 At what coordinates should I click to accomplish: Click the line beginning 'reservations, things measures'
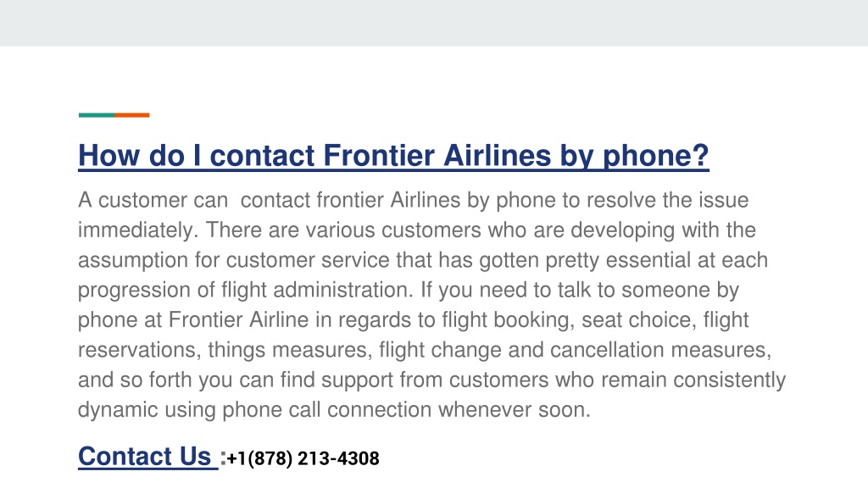click(x=425, y=350)
